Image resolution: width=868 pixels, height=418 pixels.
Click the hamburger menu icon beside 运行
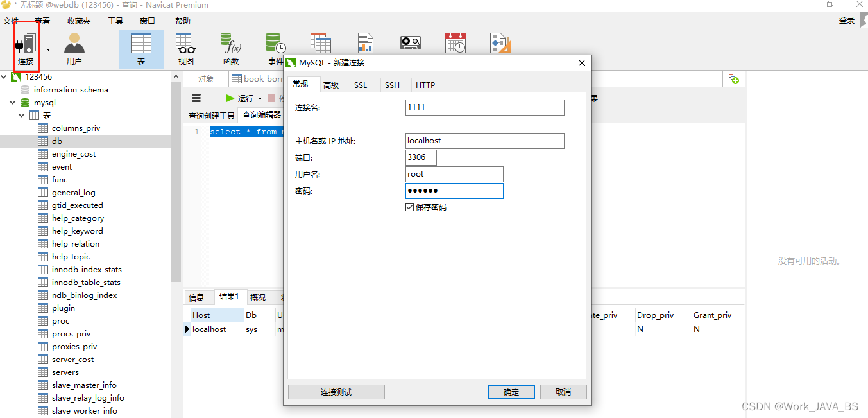coord(196,98)
